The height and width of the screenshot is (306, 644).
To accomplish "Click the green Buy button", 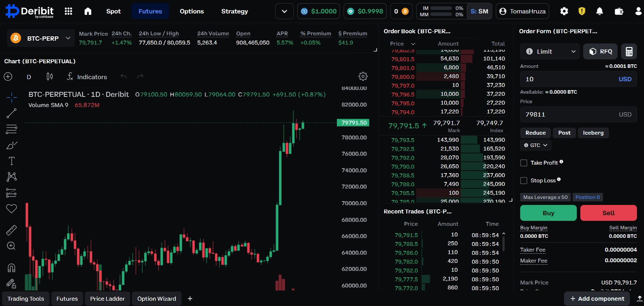I will pos(548,213).
